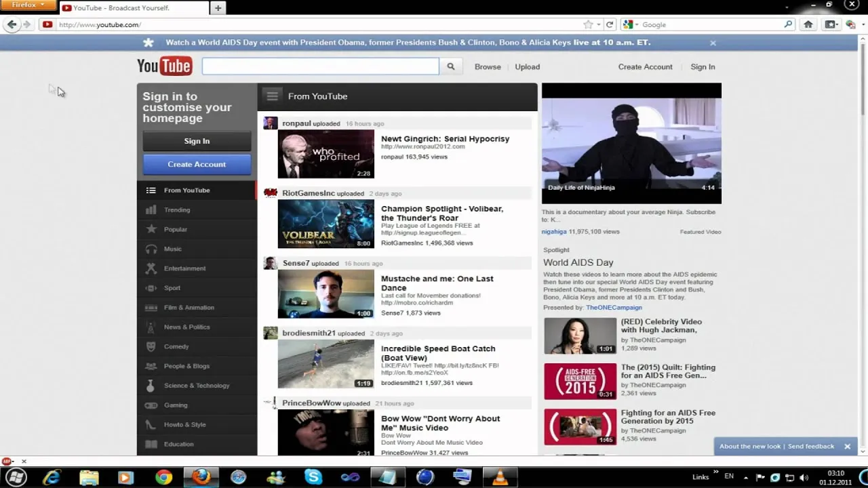Open a new browser tab
Image resolution: width=868 pixels, height=488 pixels.
(218, 8)
